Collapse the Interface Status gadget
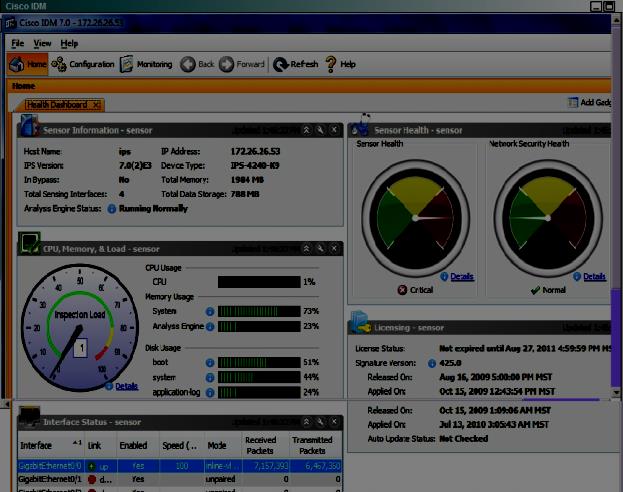This screenshot has height=492, width=623. point(306,422)
